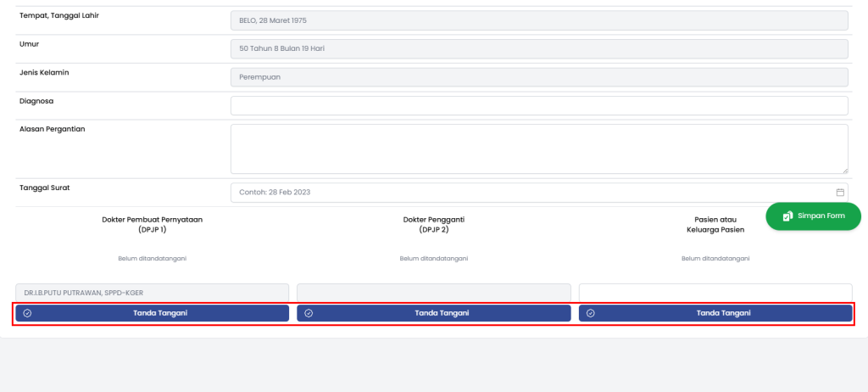The image size is (868, 392).
Task: Select the empty Dokter Pengganti name field
Action: point(433,293)
